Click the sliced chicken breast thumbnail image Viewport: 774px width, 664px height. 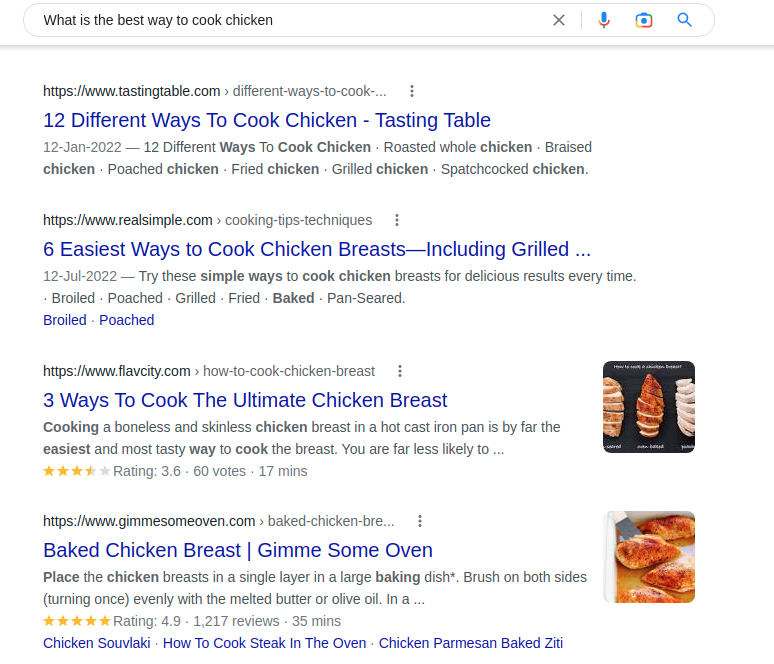click(x=649, y=407)
